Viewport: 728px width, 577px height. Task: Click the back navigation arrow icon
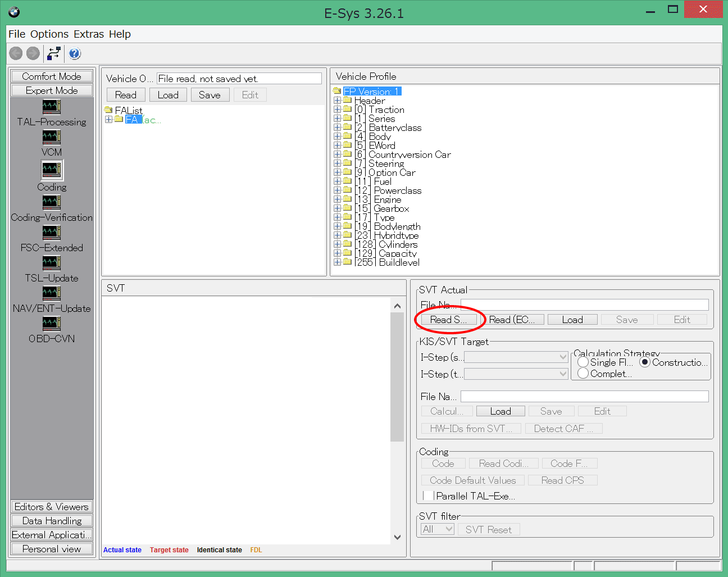click(x=16, y=53)
